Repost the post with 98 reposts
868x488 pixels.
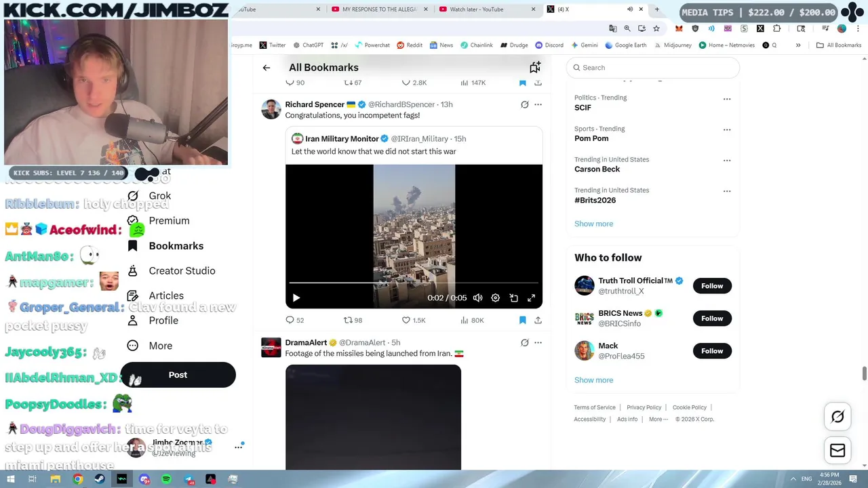[353, 320]
